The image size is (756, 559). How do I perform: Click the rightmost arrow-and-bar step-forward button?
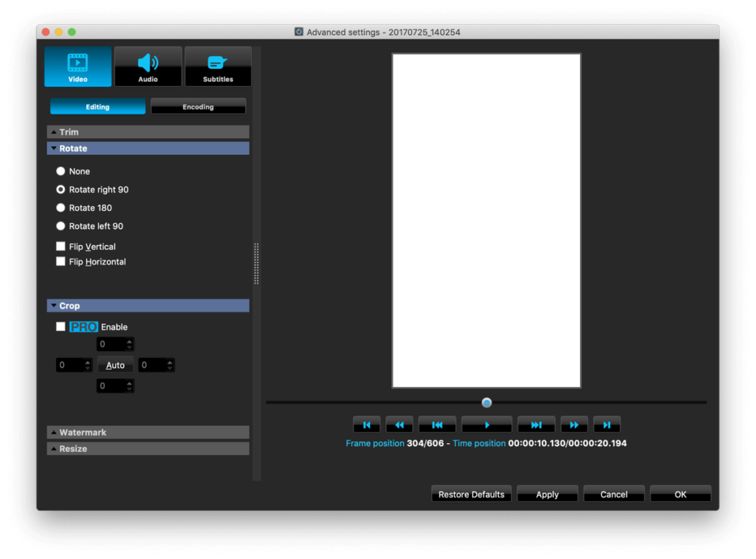click(x=607, y=425)
